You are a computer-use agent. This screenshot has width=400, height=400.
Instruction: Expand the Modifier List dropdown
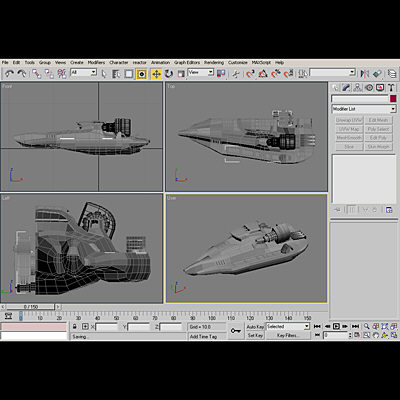point(364,109)
